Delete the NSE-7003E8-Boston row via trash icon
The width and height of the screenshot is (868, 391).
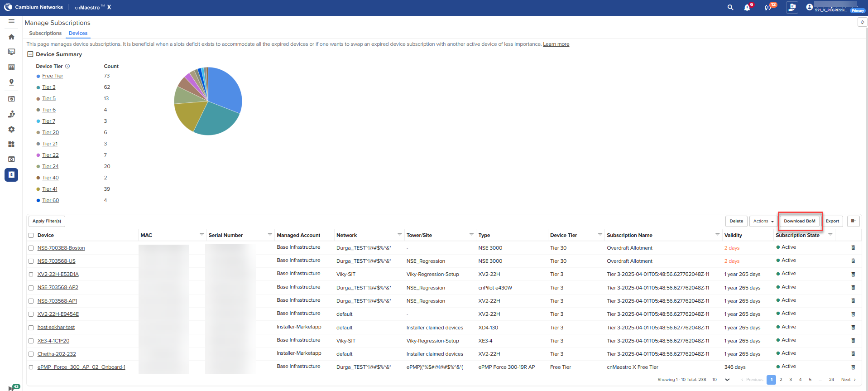coord(853,248)
